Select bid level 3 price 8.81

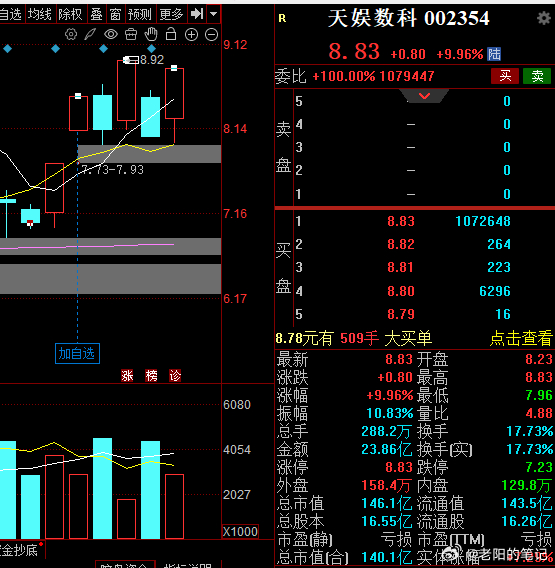[400, 268]
